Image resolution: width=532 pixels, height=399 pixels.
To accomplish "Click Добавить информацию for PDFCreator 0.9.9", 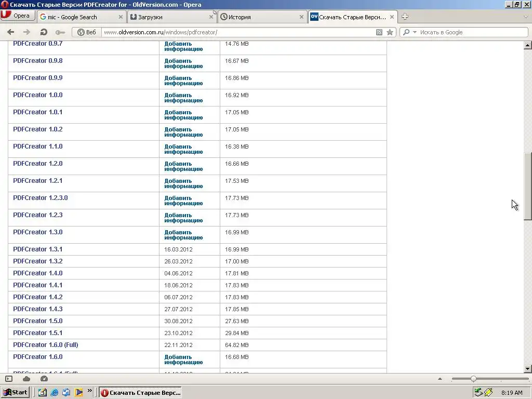I will [183, 81].
